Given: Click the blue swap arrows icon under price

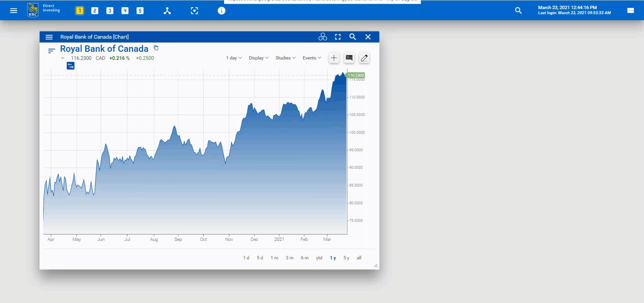Looking at the screenshot, I should tap(71, 66).
